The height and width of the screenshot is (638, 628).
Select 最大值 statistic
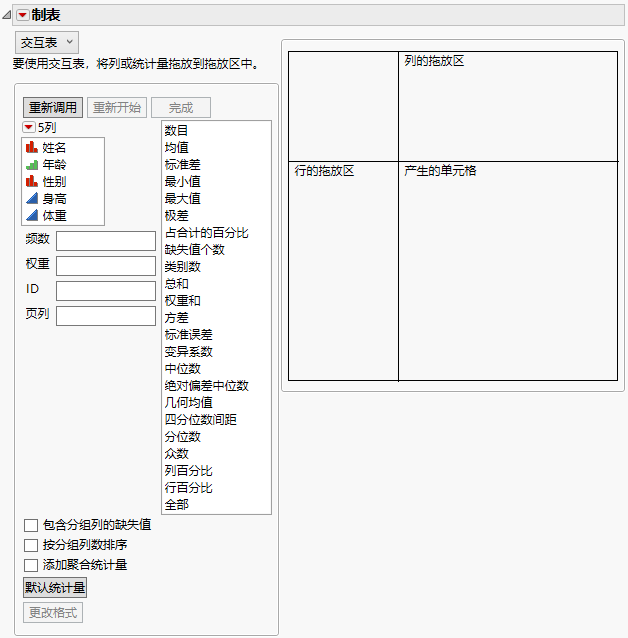[182, 199]
